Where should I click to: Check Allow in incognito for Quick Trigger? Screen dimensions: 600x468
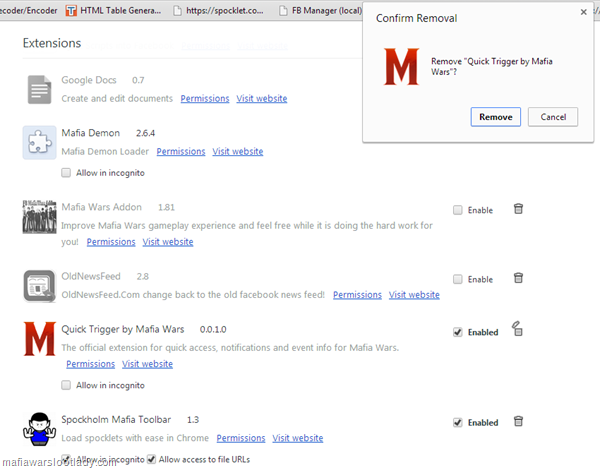(66, 385)
